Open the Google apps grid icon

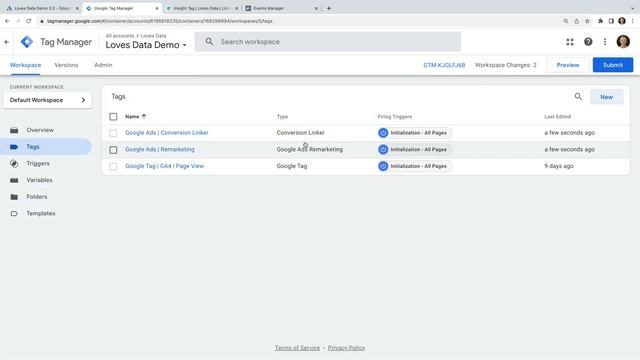(570, 42)
